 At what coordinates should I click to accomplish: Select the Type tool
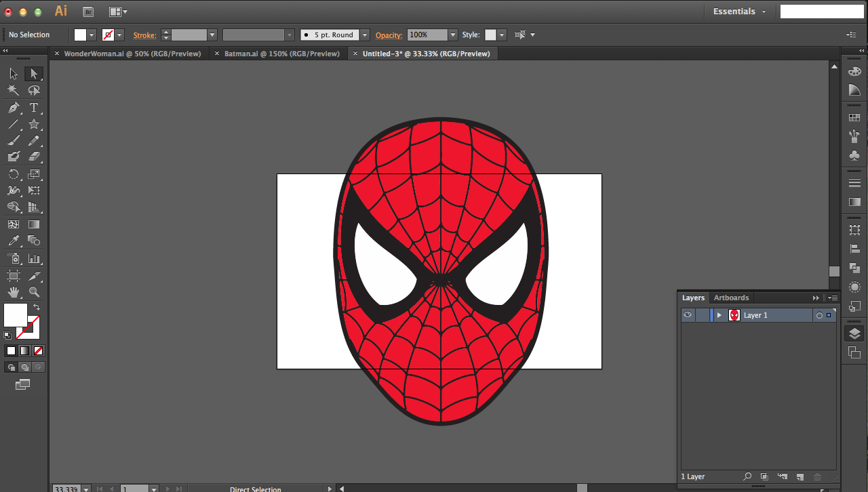click(x=33, y=108)
